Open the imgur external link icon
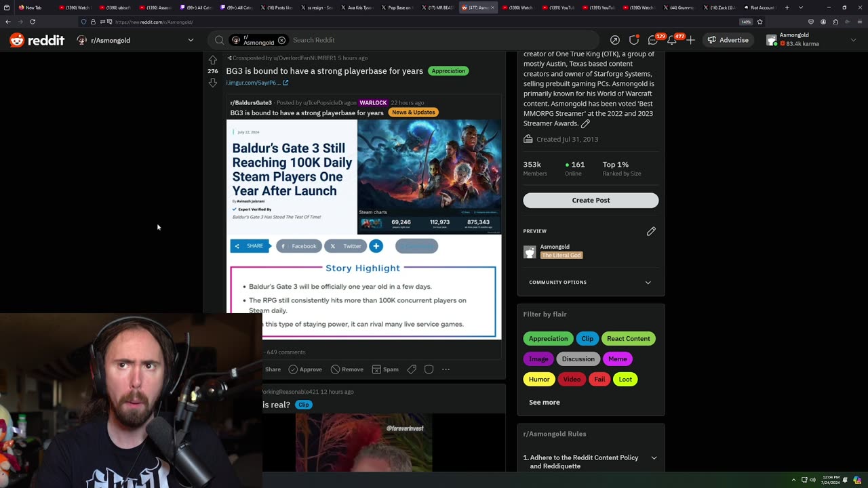 click(285, 83)
